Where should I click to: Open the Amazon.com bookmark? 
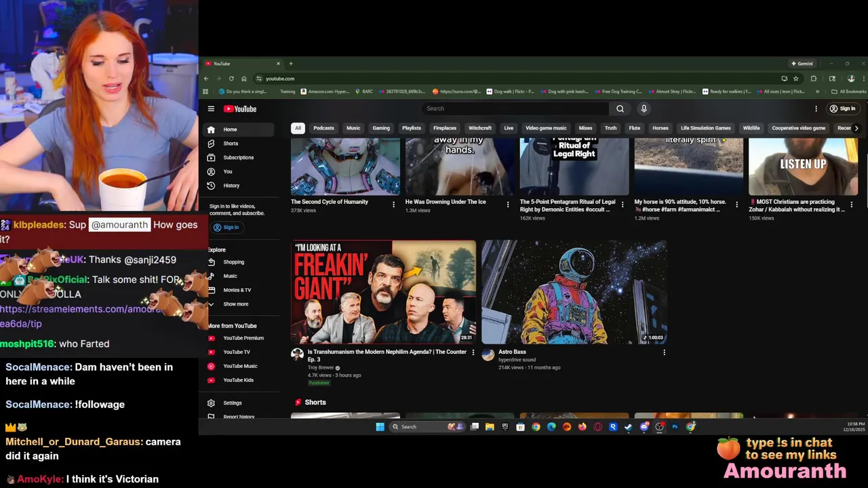tap(325, 91)
